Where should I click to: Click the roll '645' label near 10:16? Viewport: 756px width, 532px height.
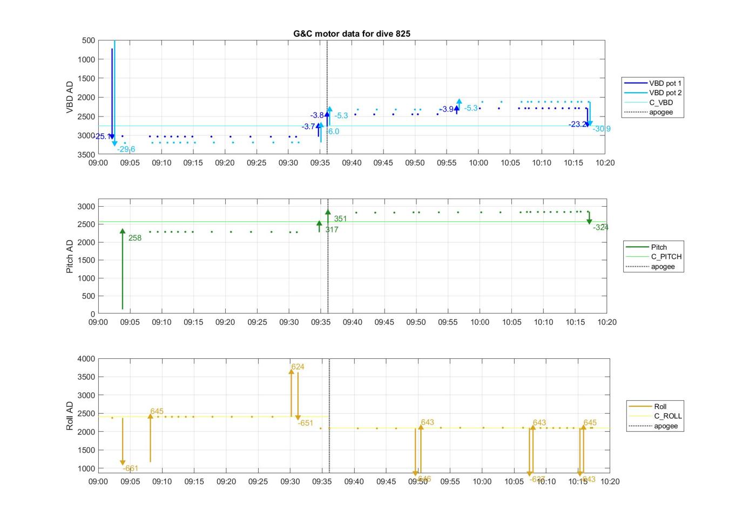tap(590, 422)
